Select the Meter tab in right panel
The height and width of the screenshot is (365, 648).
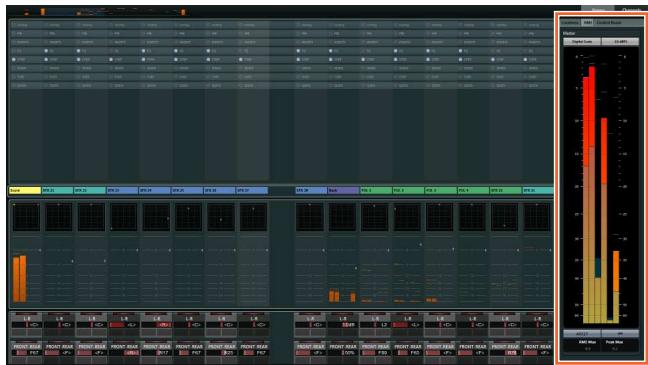click(x=587, y=22)
